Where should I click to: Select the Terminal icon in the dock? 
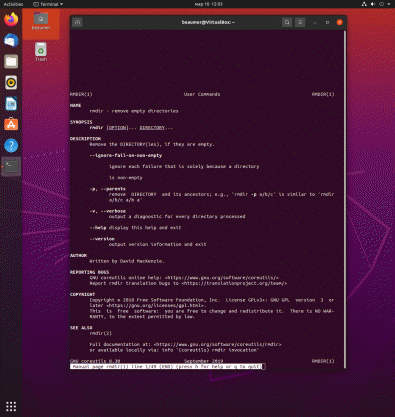pos(11,166)
